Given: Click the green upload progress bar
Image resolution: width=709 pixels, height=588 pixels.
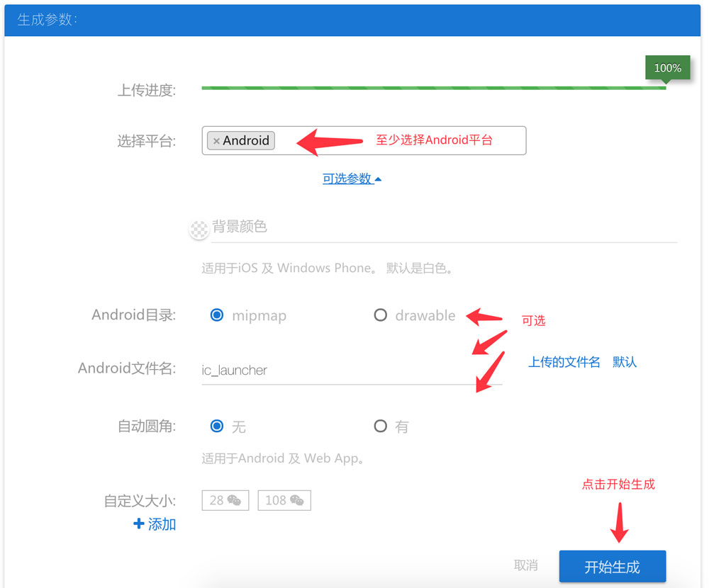Looking at the screenshot, I should (432, 88).
